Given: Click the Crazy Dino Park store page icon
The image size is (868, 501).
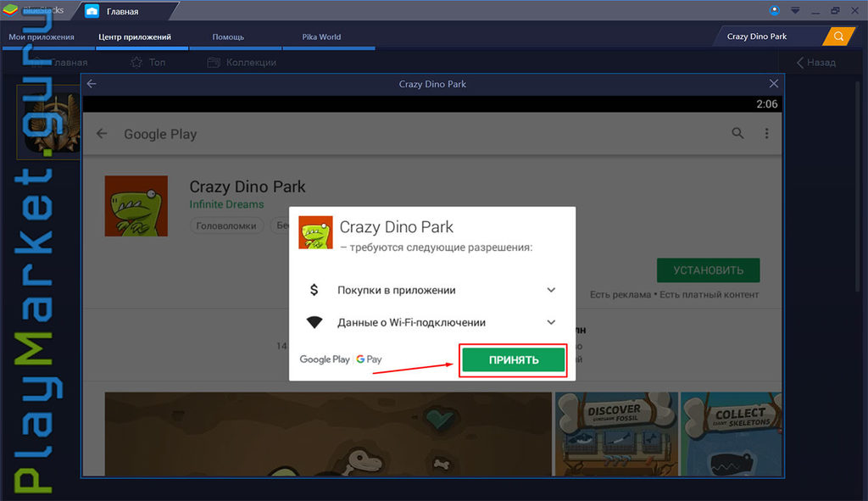Looking at the screenshot, I should (x=136, y=206).
